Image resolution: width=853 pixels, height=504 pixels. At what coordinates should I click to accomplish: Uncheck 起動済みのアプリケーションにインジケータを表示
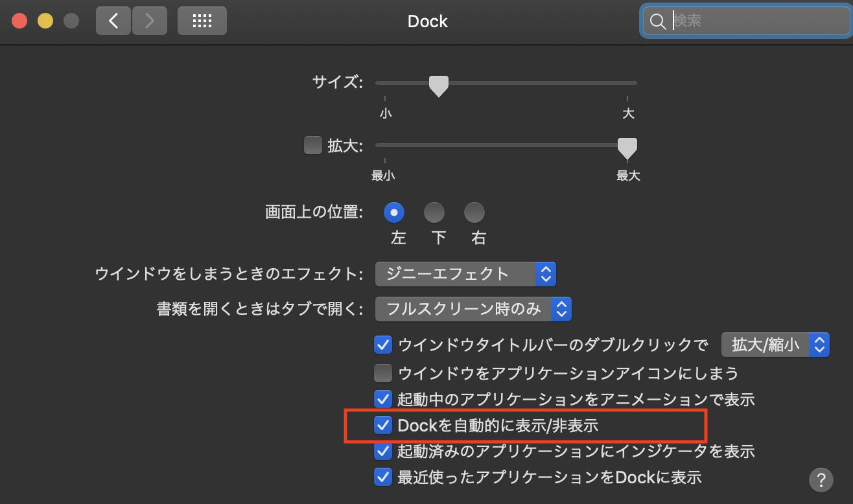click(x=383, y=452)
